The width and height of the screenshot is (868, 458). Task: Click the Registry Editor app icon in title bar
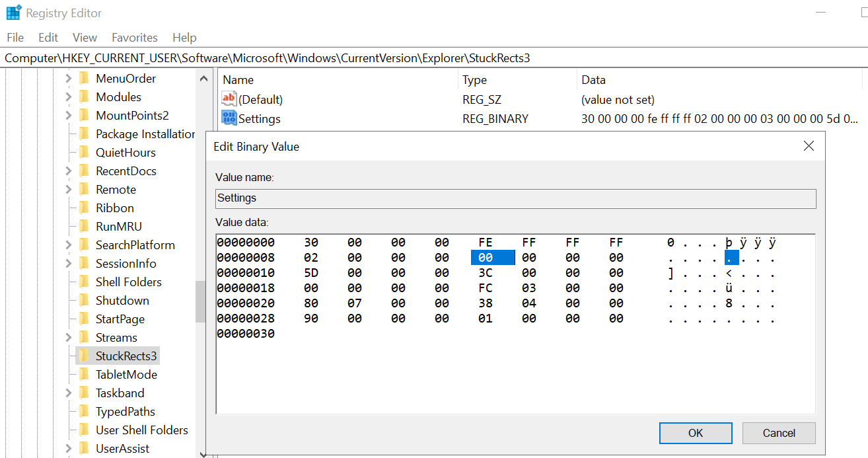coord(13,13)
